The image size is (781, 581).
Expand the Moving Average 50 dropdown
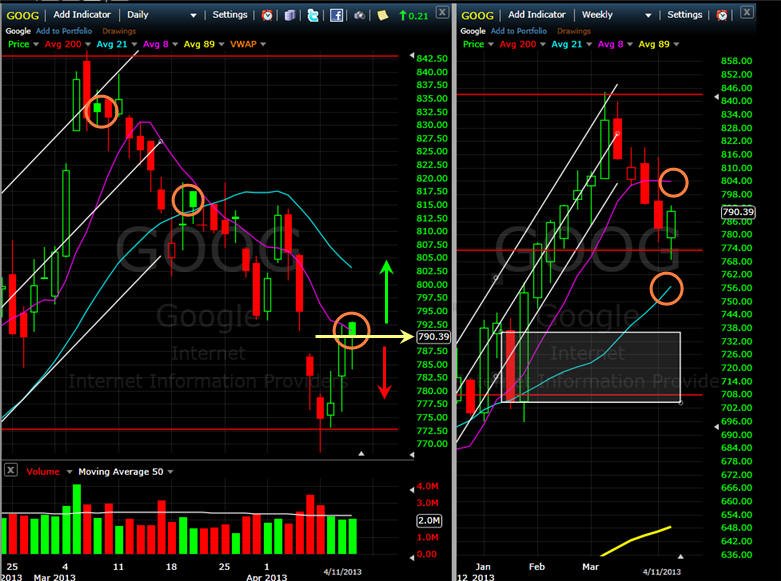[170, 472]
